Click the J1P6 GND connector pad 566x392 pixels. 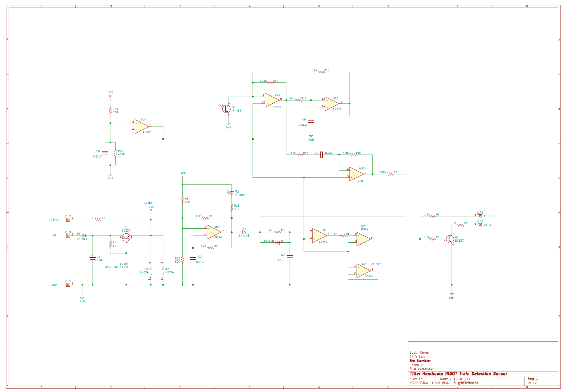click(68, 285)
